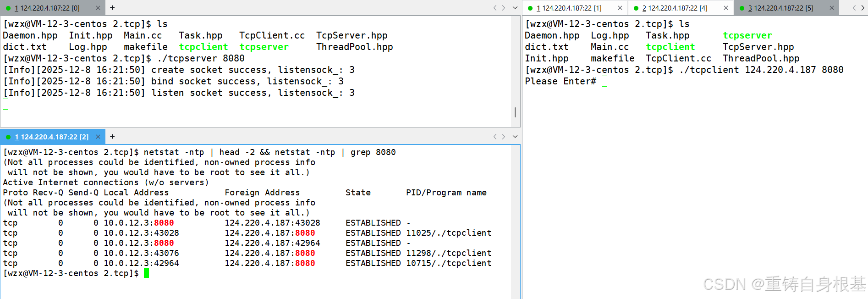This screenshot has width=868, height=299.
Task: Close the 124.220.4.187:22 [2] tab
Action: tap(98, 137)
